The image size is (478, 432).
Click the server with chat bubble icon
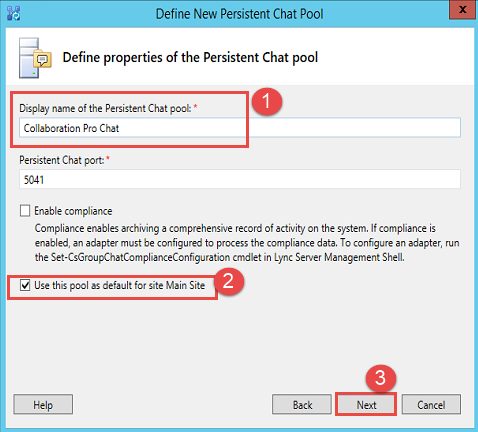coord(35,58)
